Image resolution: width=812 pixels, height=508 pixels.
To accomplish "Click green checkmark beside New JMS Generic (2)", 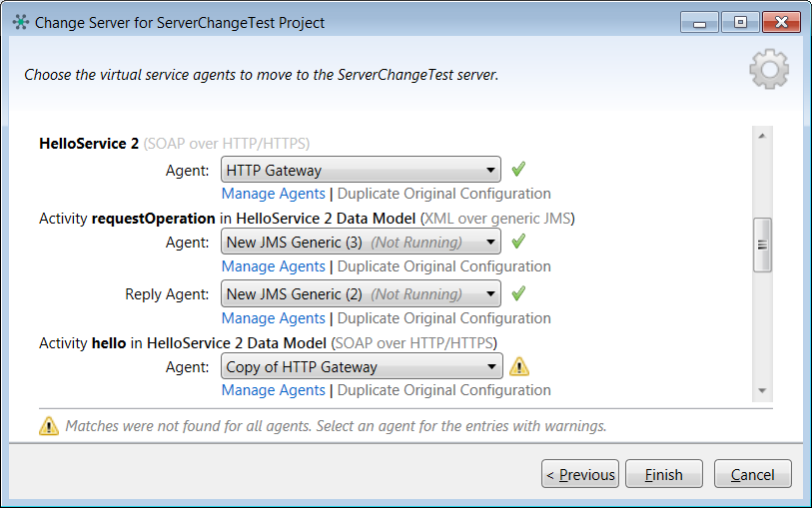I will coord(517,293).
